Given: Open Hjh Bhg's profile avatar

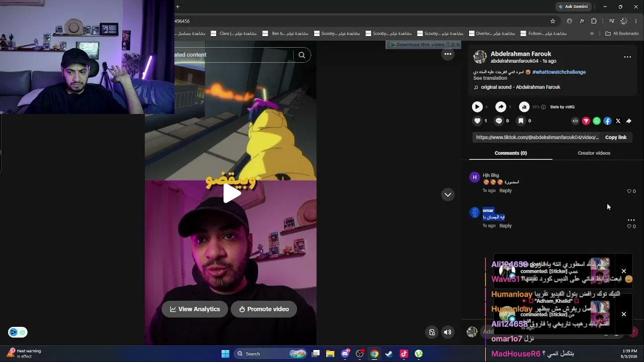Looking at the screenshot, I should pos(474,177).
